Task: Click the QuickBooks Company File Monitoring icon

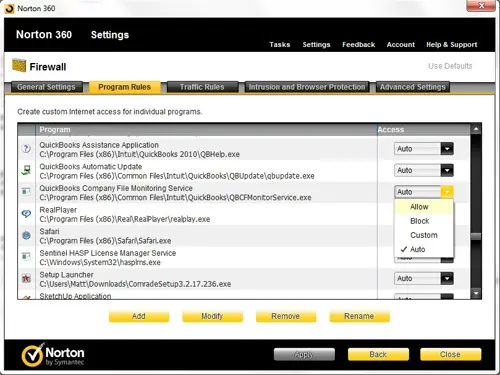Action: click(26, 192)
